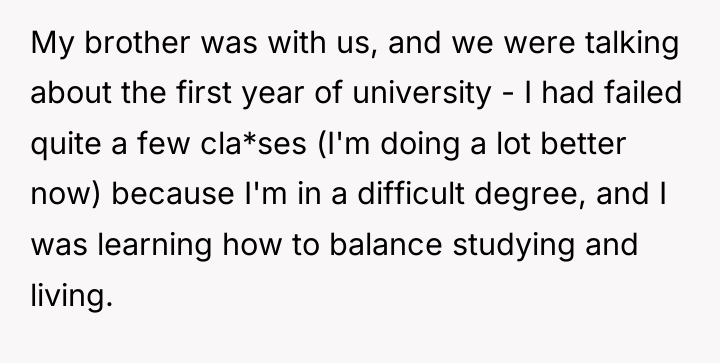Click the word "university" in the paragraph

[x=422, y=93]
